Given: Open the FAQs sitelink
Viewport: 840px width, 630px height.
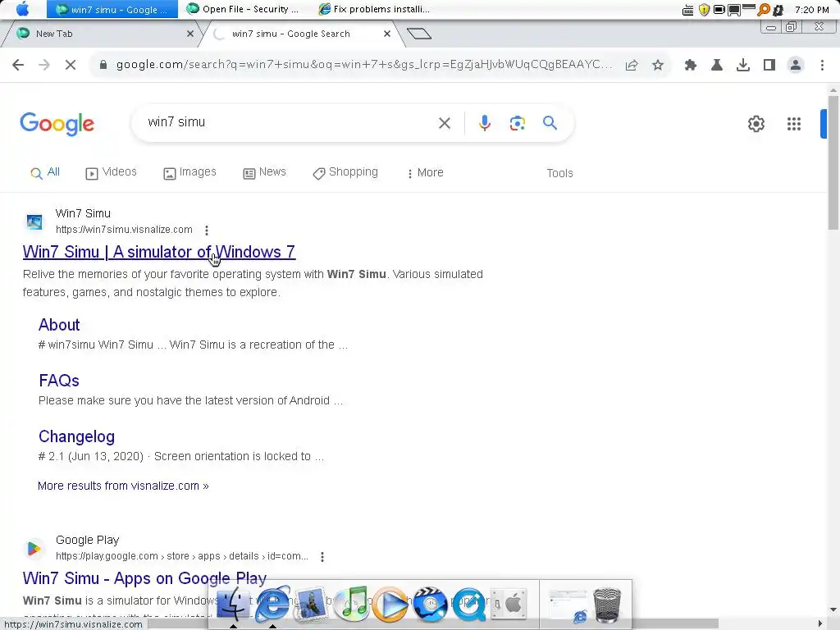Looking at the screenshot, I should [59, 381].
